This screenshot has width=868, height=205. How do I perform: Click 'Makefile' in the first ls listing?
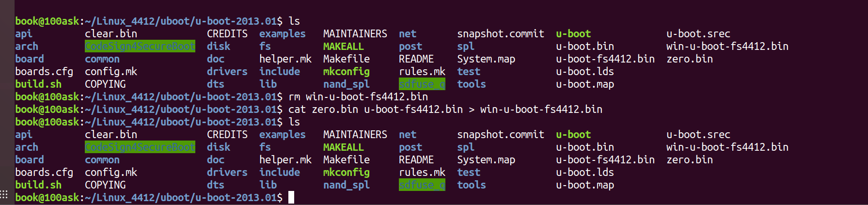(347, 59)
